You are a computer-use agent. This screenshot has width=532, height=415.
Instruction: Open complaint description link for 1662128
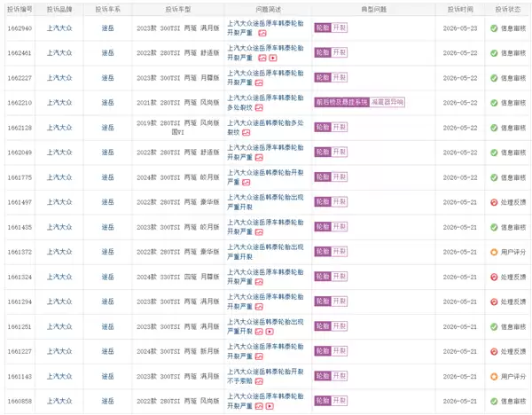265,128
